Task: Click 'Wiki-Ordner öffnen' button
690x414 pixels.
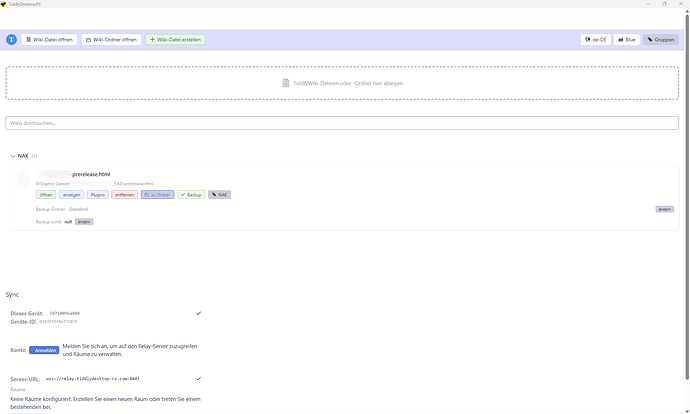Action: (x=111, y=40)
